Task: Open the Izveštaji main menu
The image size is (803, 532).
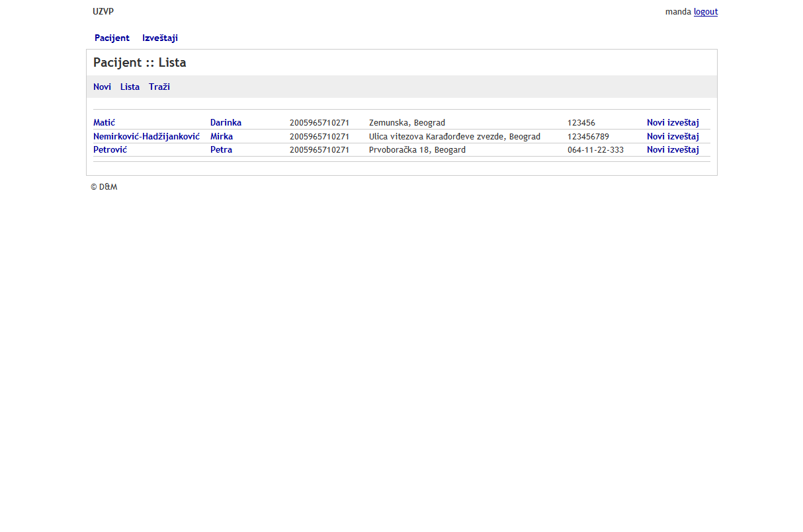Action: tap(159, 38)
